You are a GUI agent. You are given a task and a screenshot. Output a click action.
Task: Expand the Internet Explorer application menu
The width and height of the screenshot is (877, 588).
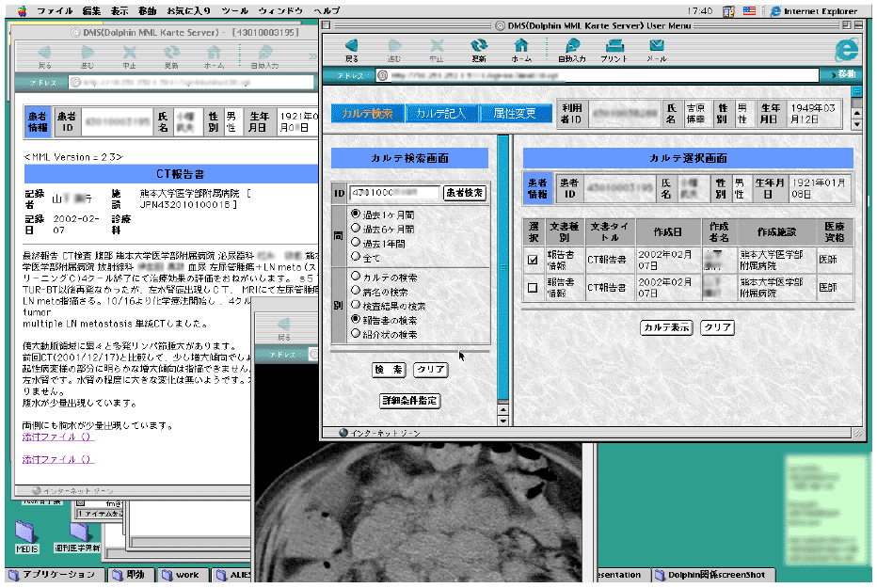[x=811, y=11]
